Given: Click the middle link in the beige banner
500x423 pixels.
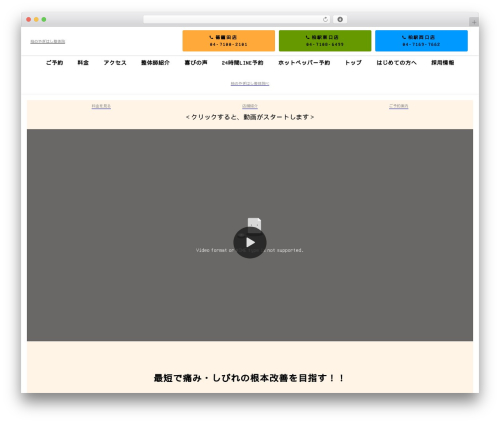Looking at the screenshot, I should pos(250,106).
